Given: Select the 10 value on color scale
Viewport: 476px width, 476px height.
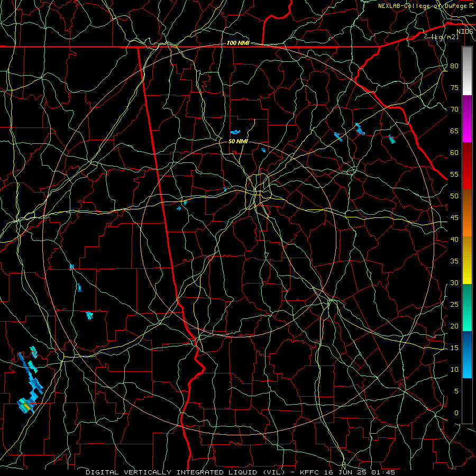Looking at the screenshot, I should tap(454, 370).
